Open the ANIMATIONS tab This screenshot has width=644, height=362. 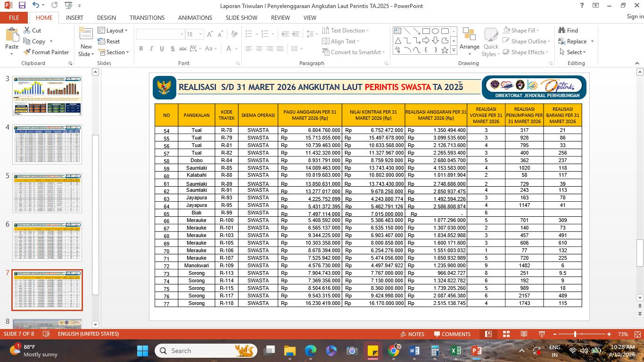(195, 17)
